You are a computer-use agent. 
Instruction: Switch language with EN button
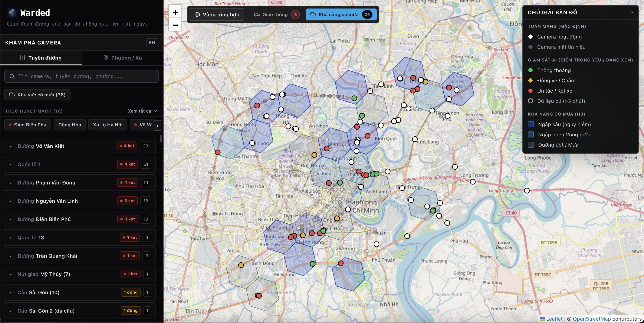pos(152,43)
